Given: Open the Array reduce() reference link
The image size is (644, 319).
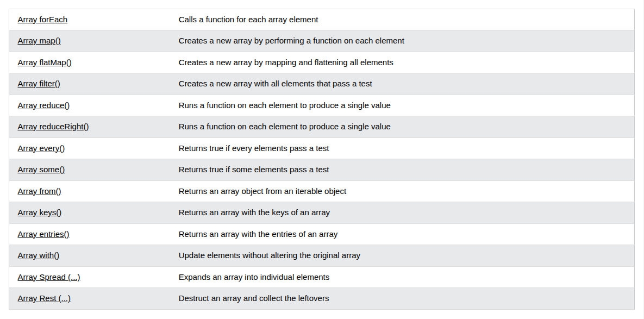Looking at the screenshot, I should (x=43, y=105).
